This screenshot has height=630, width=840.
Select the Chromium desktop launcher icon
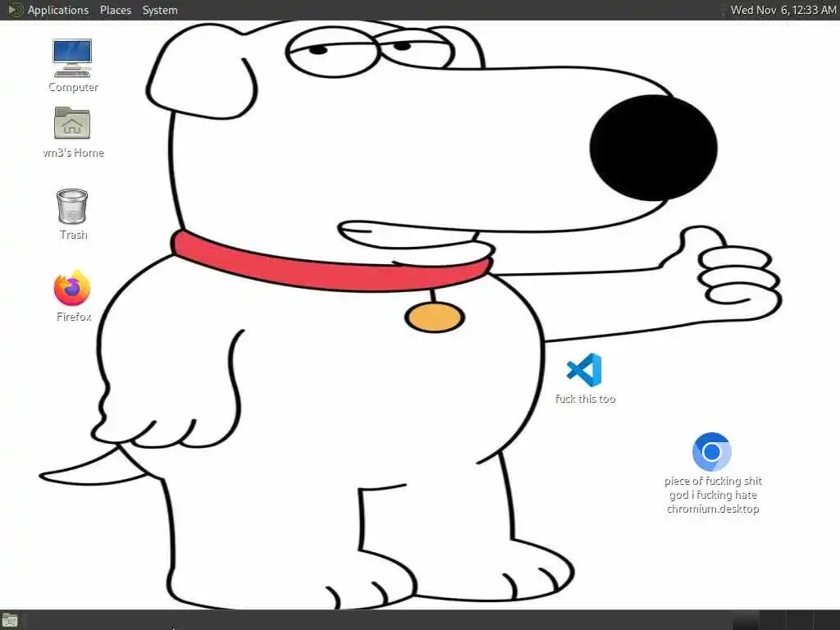(x=711, y=452)
